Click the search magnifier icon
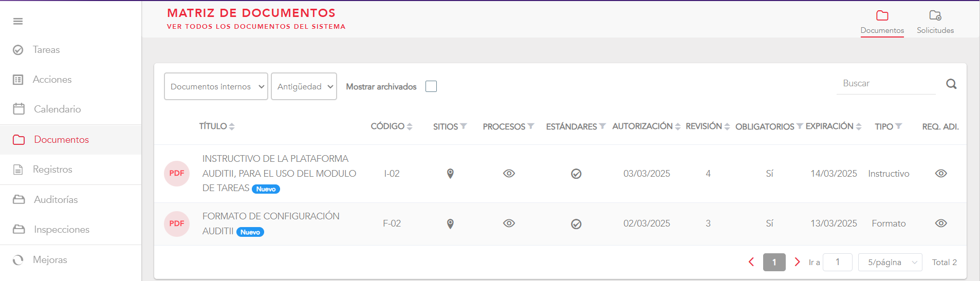The width and height of the screenshot is (980, 281). 951,84
